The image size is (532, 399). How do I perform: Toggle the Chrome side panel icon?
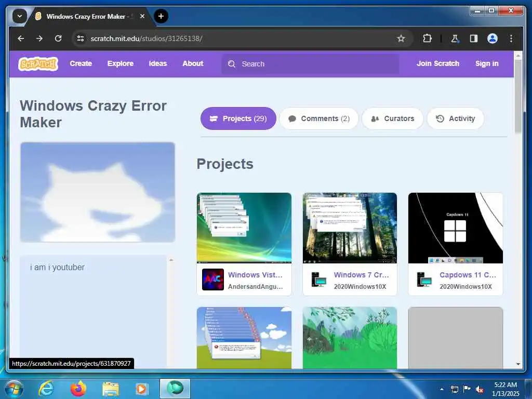(x=474, y=38)
